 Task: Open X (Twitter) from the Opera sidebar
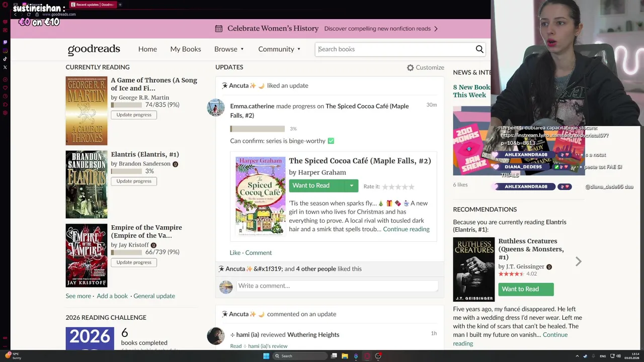[5, 67]
